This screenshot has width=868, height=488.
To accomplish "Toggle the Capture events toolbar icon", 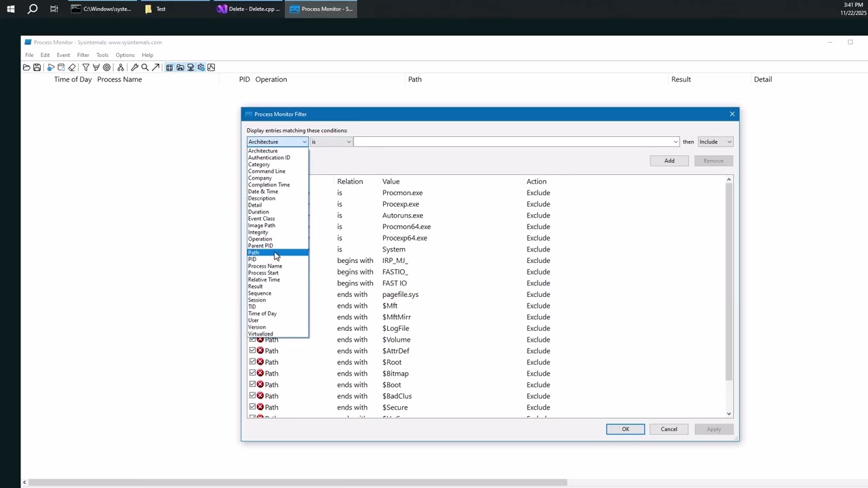I will pyautogui.click(x=51, y=67).
